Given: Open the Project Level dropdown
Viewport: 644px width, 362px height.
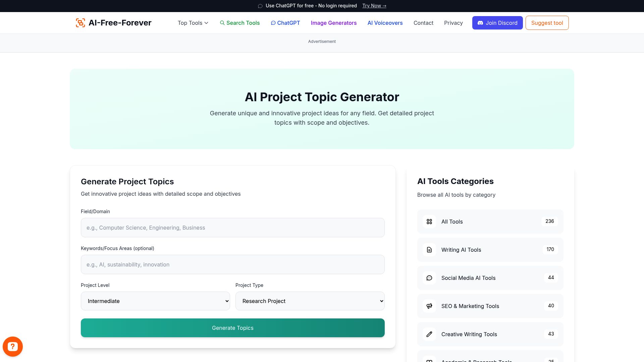Looking at the screenshot, I should (x=155, y=301).
